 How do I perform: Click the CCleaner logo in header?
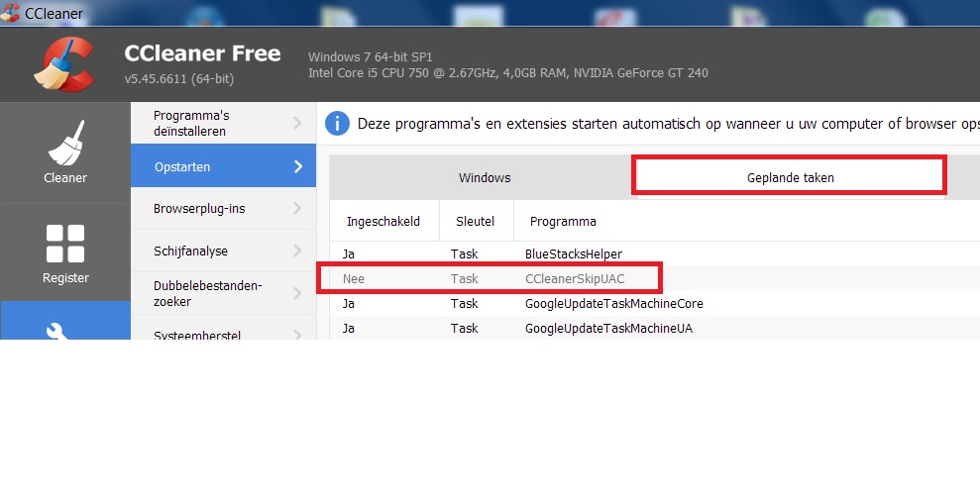click(x=63, y=63)
